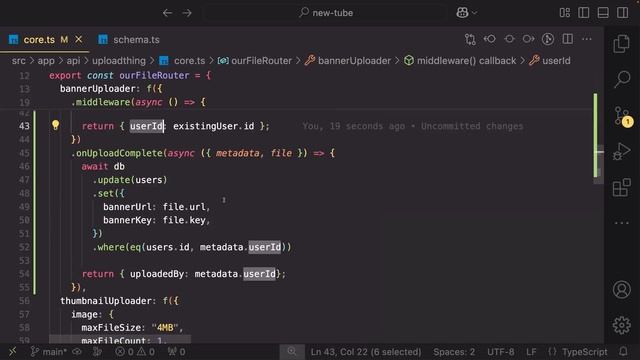The width and height of the screenshot is (640, 360).
Task: Show additional activity bar views
Action: tap(622, 223)
